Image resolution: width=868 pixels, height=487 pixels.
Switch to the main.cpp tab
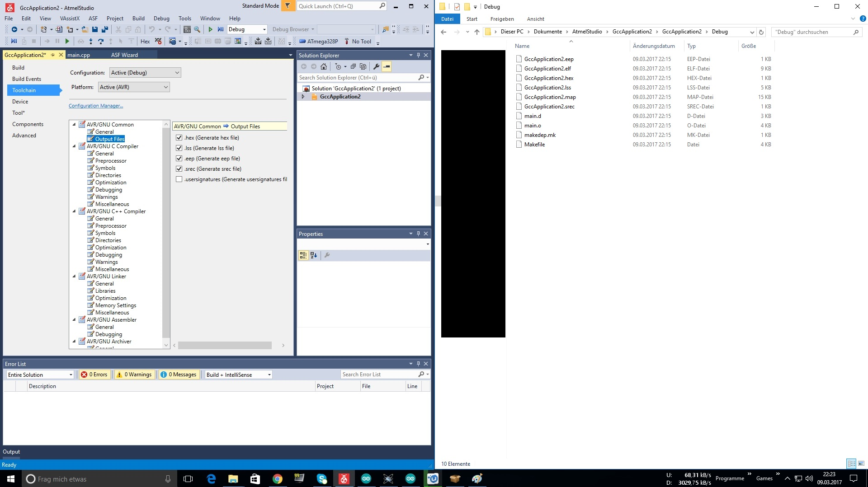(79, 55)
